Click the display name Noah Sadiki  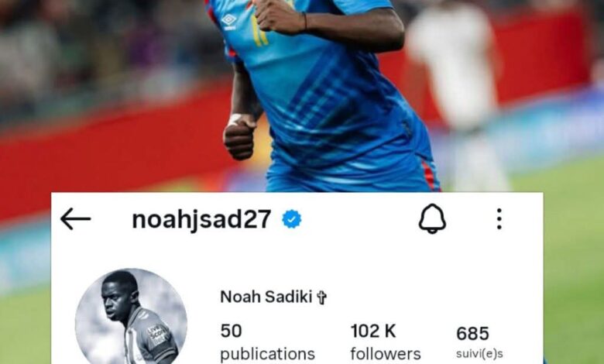[266, 297]
